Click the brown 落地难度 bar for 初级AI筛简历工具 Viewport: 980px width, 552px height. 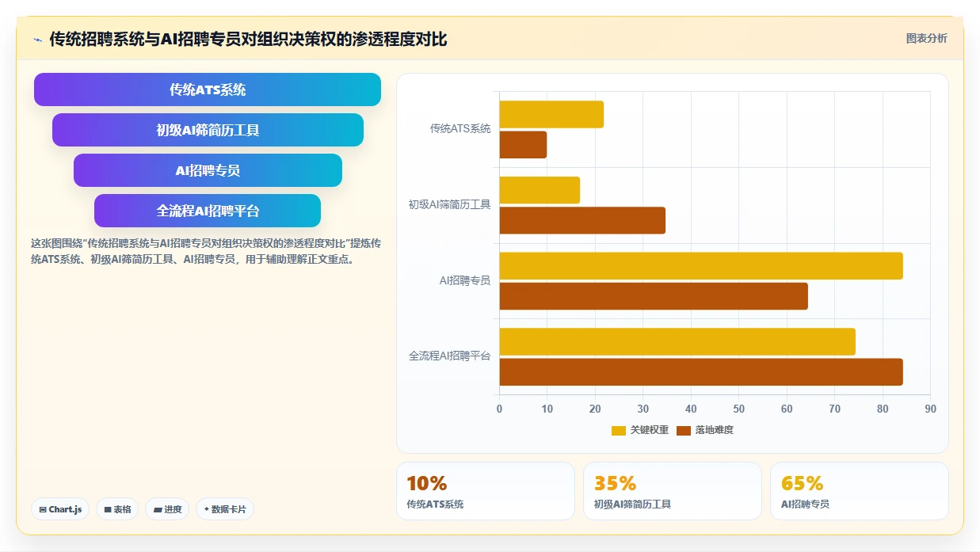[582, 220]
